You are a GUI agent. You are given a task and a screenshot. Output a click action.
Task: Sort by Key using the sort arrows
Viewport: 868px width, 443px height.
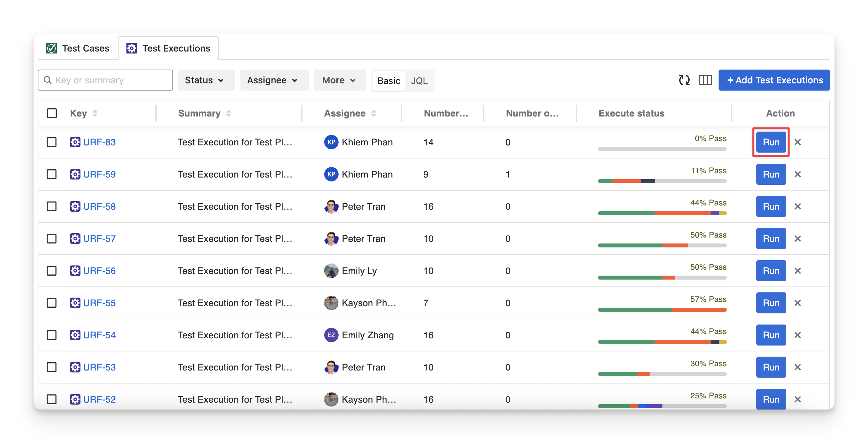point(95,114)
